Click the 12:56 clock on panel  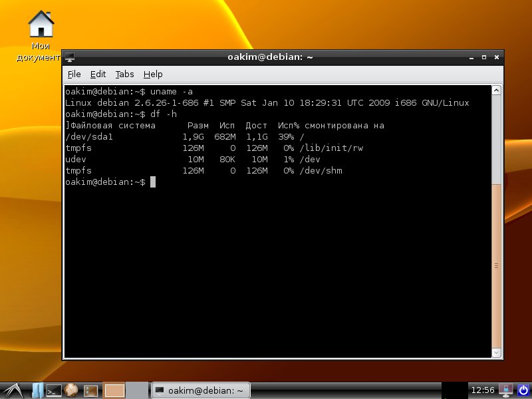(482, 390)
